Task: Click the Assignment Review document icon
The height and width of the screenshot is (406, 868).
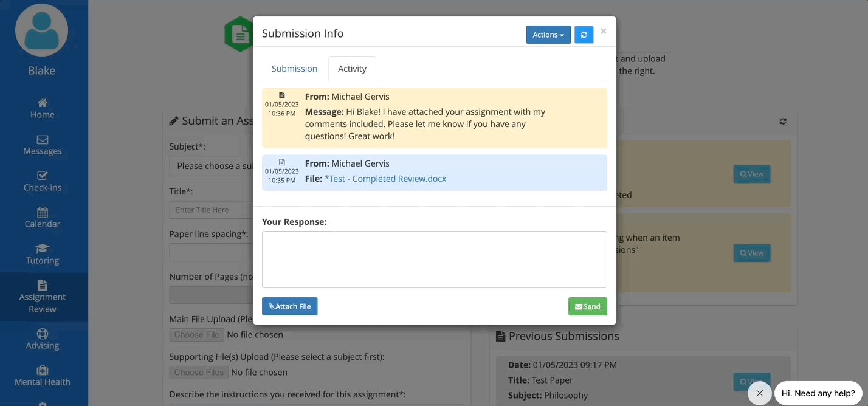Action: [x=42, y=286]
